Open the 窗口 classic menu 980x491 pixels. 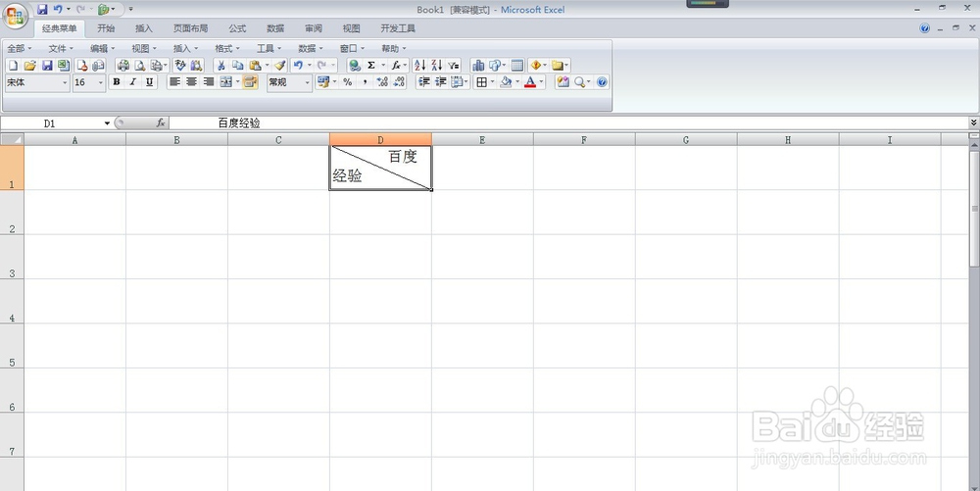click(x=352, y=48)
